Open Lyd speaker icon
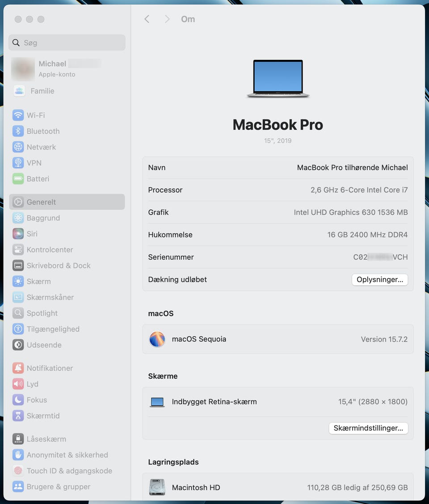This screenshot has width=429, height=504. click(x=18, y=384)
